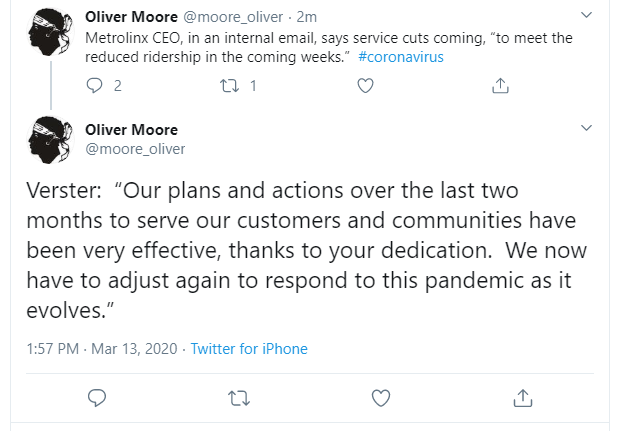Share the Verster quote tweet

[x=522, y=398]
